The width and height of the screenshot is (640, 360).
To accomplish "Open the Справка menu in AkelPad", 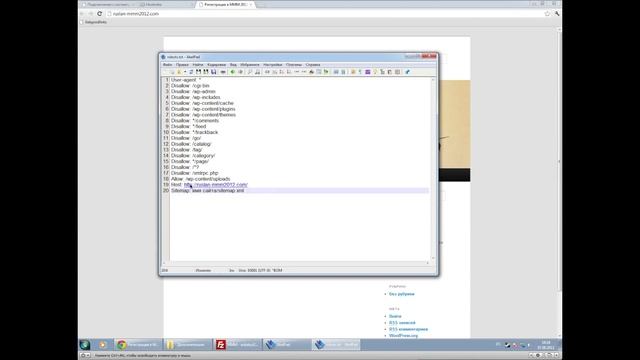I will (313, 64).
